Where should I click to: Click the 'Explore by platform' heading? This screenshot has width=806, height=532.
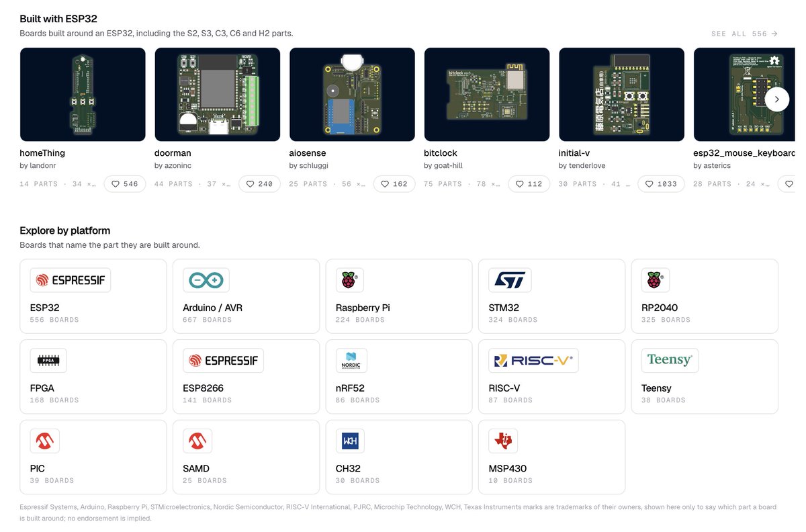click(x=65, y=231)
